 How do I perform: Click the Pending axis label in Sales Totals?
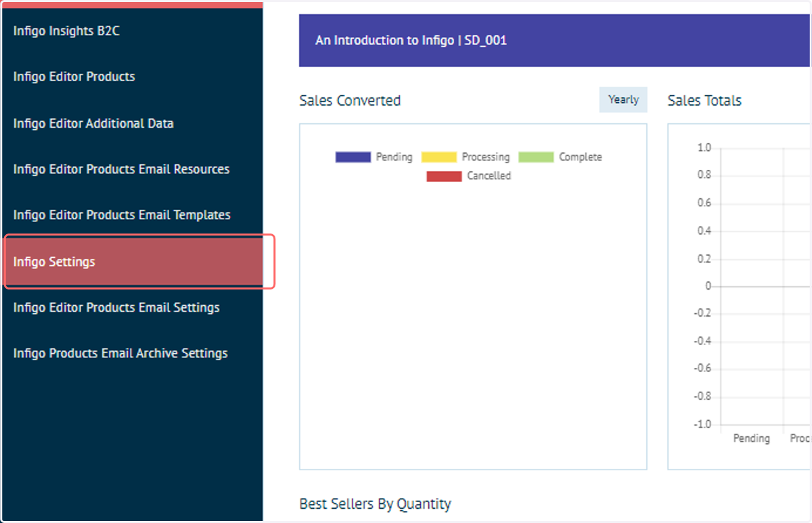pos(751,438)
